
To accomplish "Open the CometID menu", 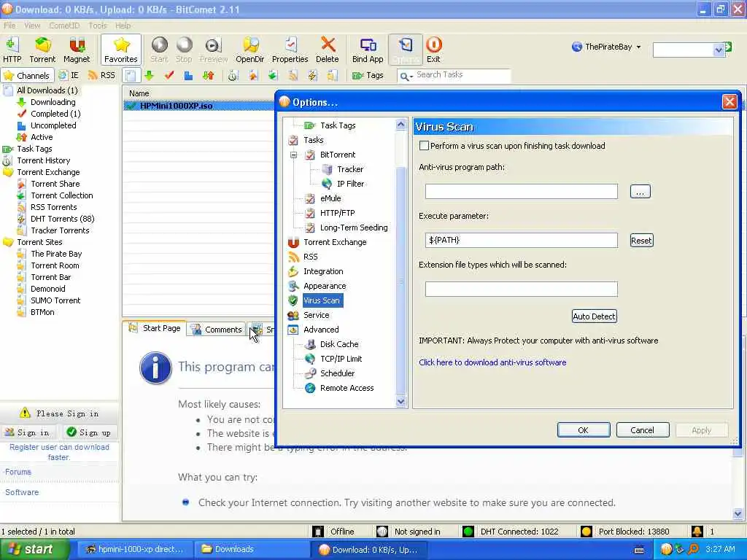I will [x=64, y=26].
